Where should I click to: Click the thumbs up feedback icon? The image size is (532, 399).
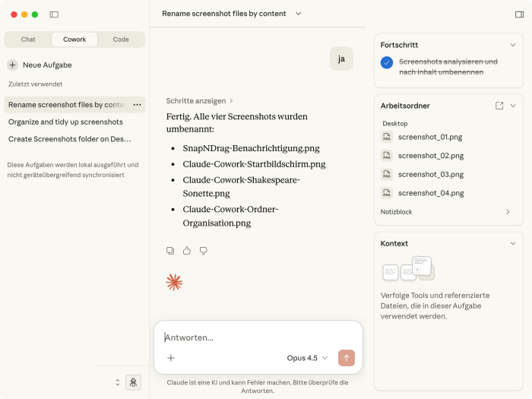[x=187, y=251]
